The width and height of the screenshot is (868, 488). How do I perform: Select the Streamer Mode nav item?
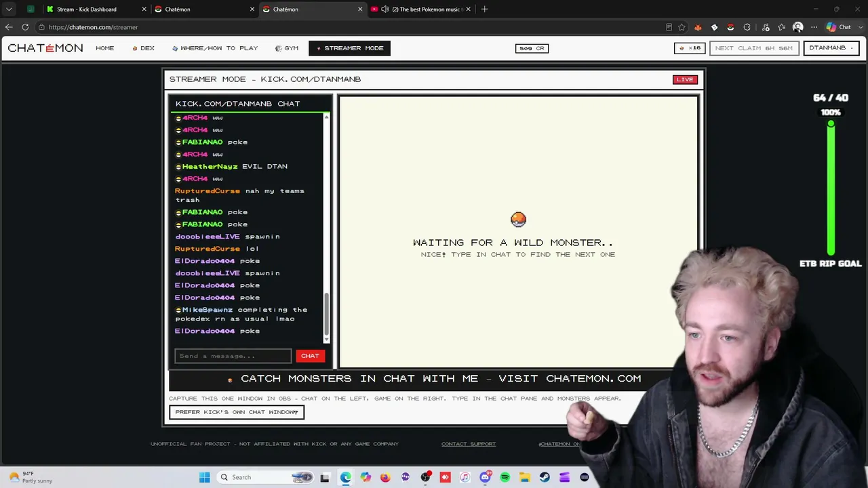pos(349,48)
